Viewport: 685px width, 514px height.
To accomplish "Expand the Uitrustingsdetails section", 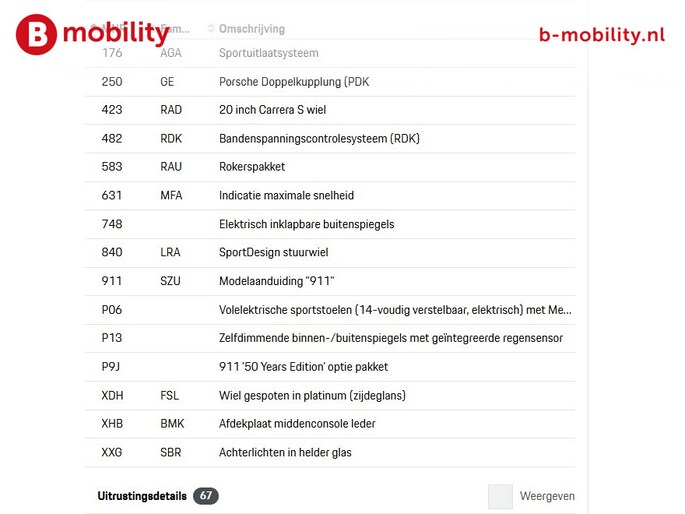I will click(x=141, y=496).
